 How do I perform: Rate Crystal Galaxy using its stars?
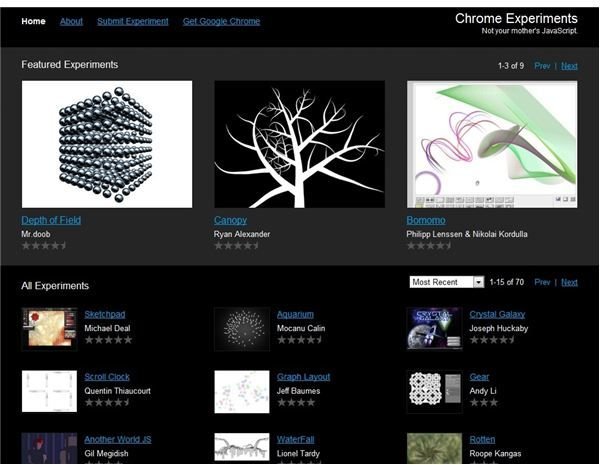[x=492, y=340]
